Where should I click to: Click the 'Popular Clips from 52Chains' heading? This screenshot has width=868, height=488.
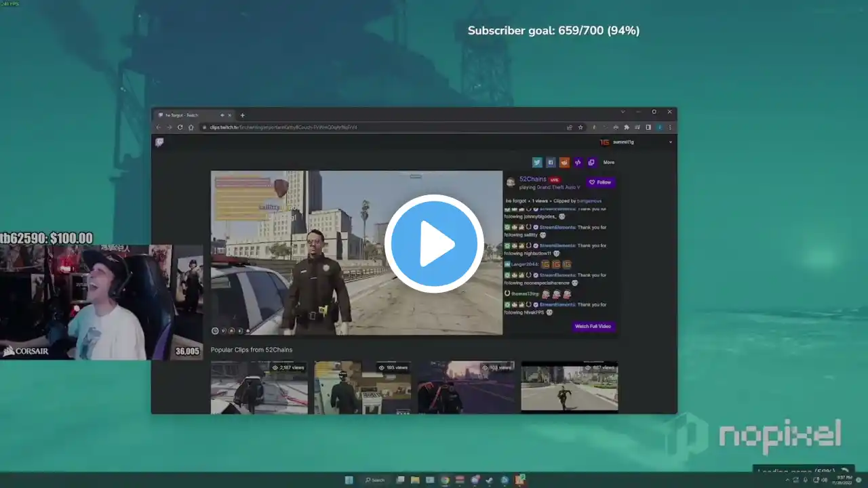coord(252,350)
